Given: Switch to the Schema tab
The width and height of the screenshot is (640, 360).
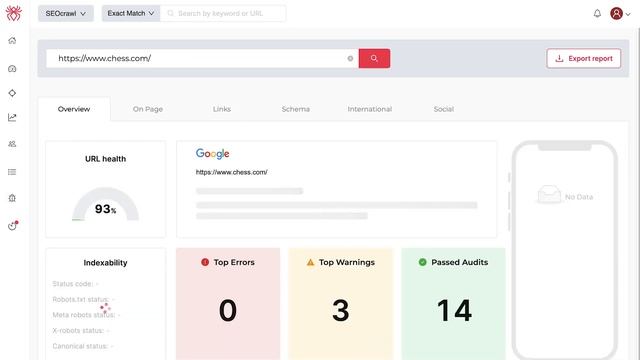Looking at the screenshot, I should point(296,109).
